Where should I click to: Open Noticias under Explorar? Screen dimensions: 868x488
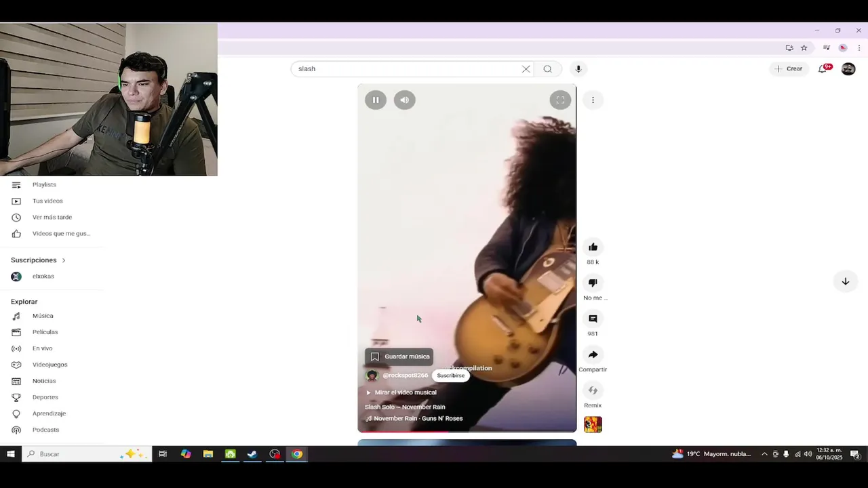coord(52,381)
